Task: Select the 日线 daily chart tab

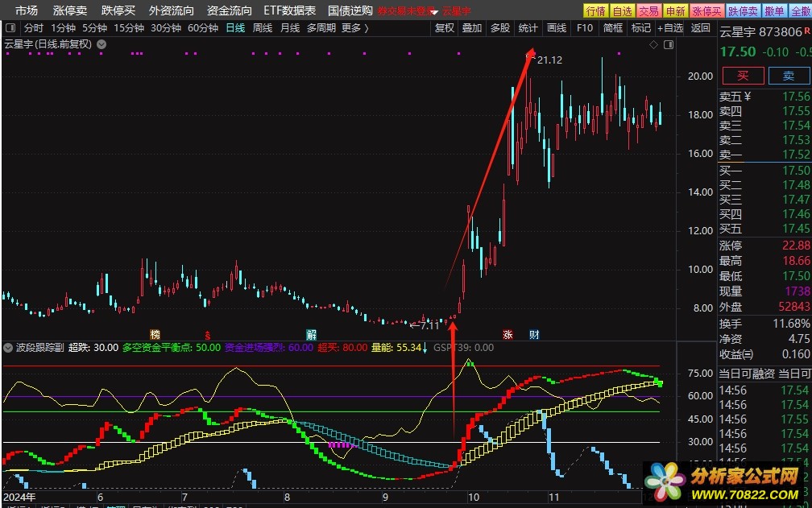Action: pos(235,28)
